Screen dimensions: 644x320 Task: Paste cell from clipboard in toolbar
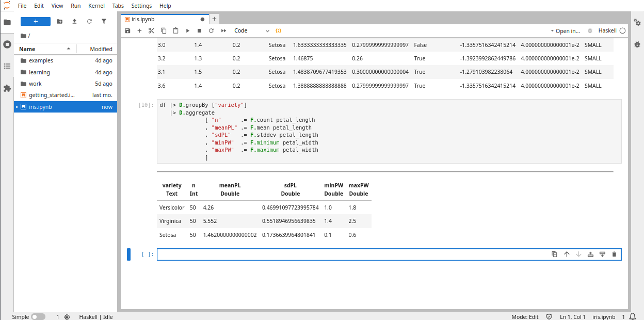point(175,31)
